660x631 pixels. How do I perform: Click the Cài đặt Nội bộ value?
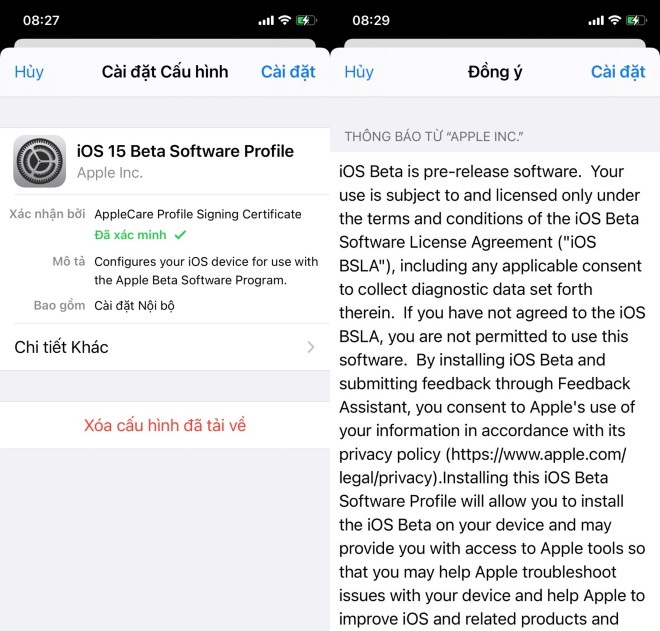(x=134, y=306)
